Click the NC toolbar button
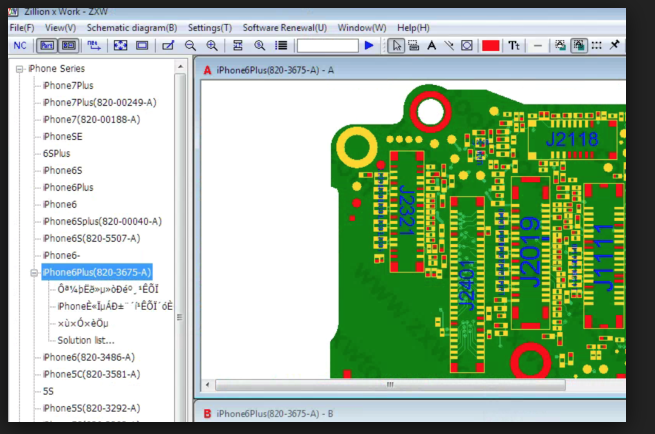The width and height of the screenshot is (655, 434). (x=20, y=46)
